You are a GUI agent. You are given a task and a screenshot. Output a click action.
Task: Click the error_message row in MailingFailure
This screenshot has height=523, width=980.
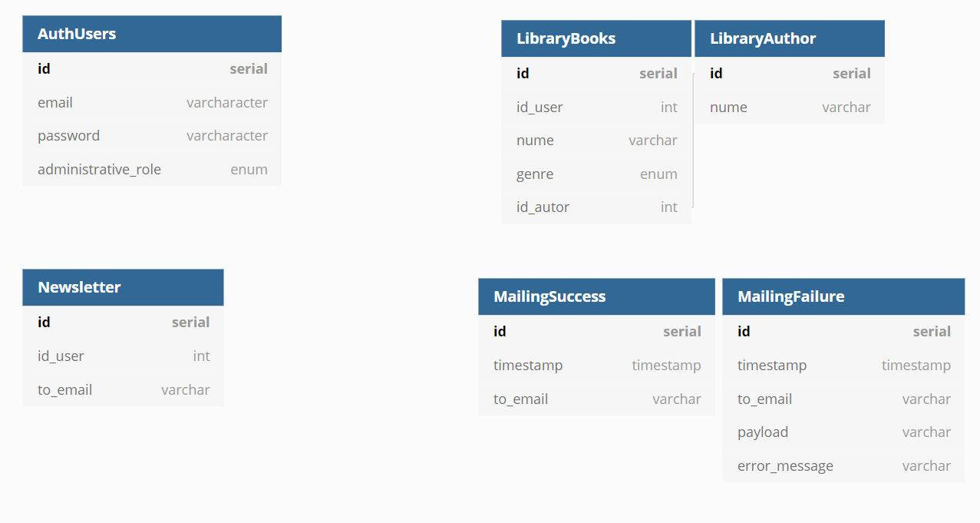click(843, 465)
